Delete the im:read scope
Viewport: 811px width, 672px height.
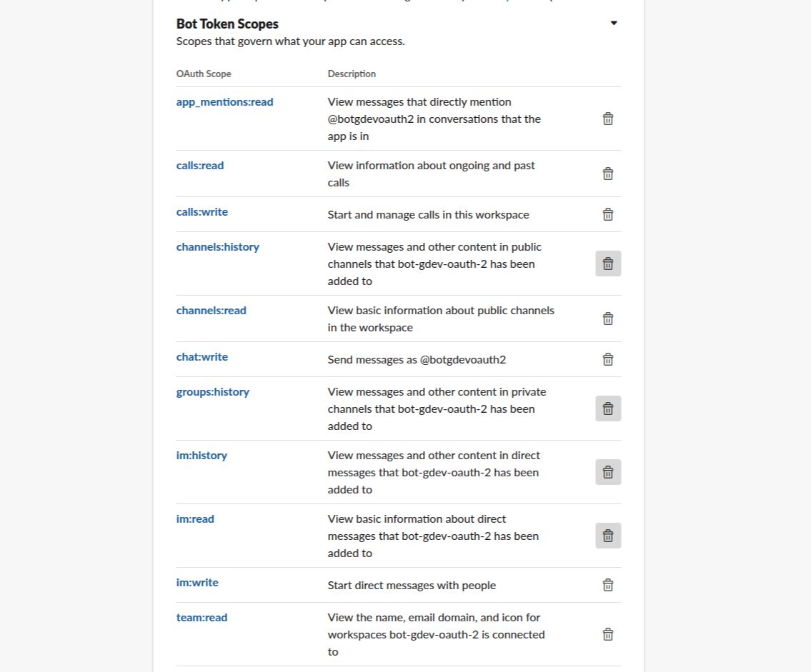tap(608, 536)
